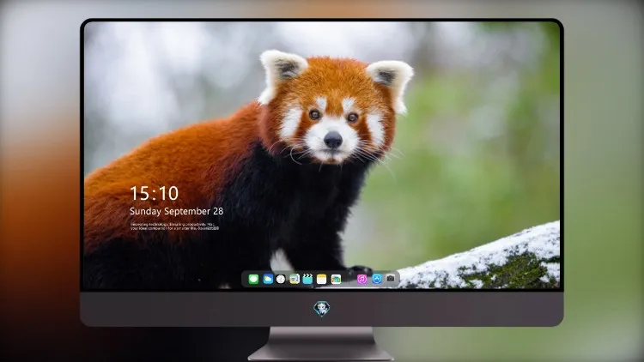This screenshot has height=362, width=644.
Task: Open the fourth dock icon with blue chat bubble
Action: tap(294, 279)
